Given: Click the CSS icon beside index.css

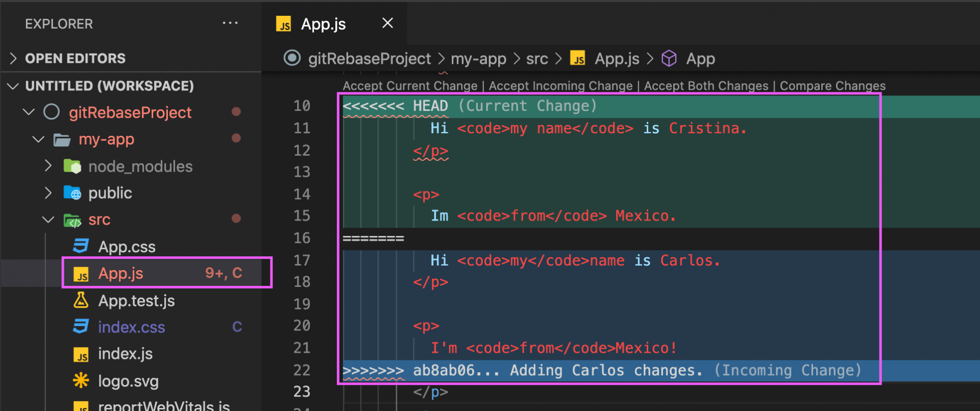Looking at the screenshot, I should tap(81, 326).
